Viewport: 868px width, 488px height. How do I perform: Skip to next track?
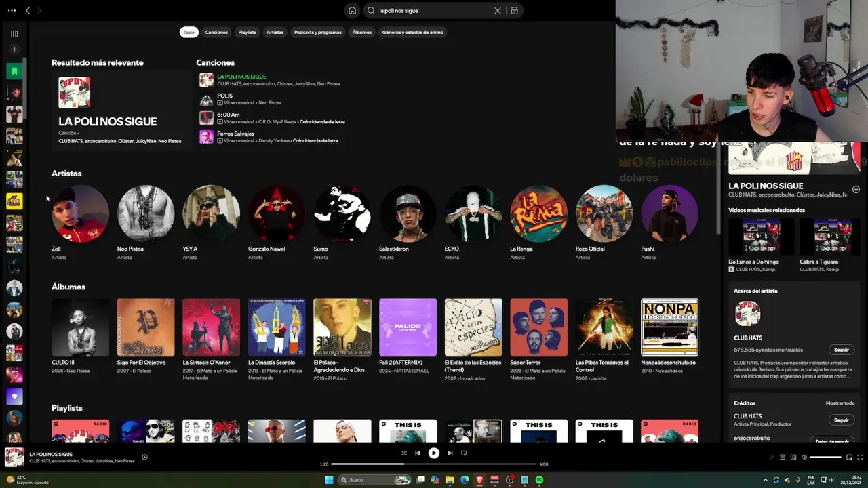coord(450,453)
